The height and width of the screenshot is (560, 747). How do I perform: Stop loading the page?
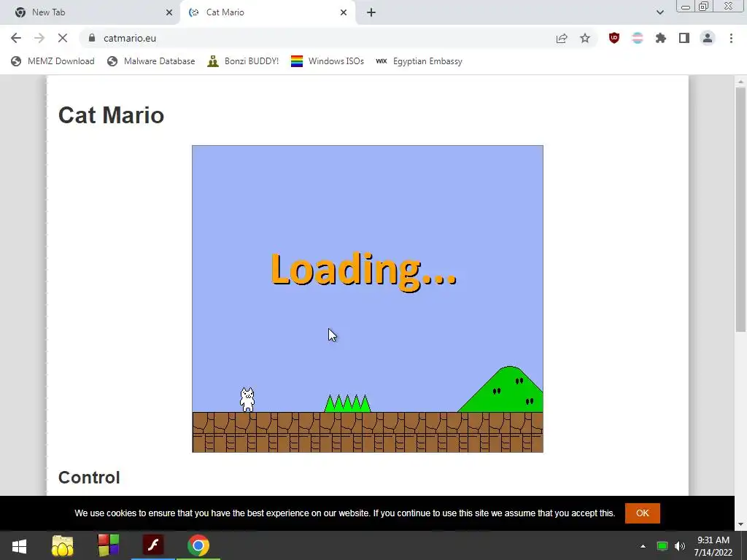[63, 38]
